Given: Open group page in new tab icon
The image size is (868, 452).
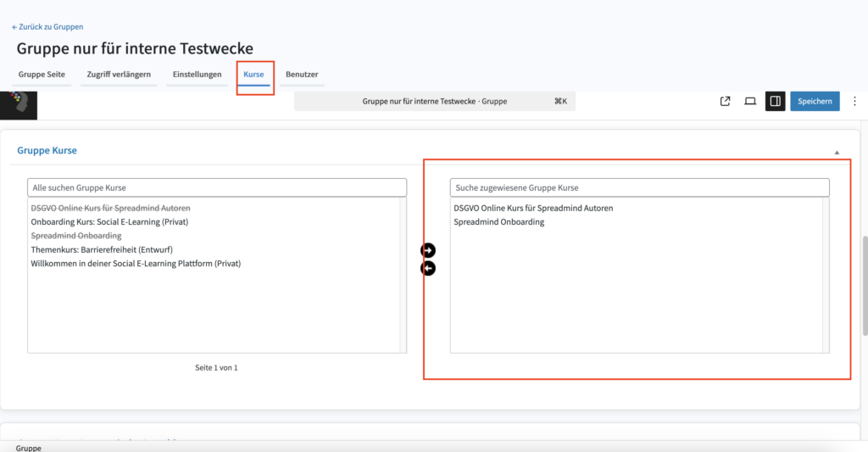Looking at the screenshot, I should point(725,102).
